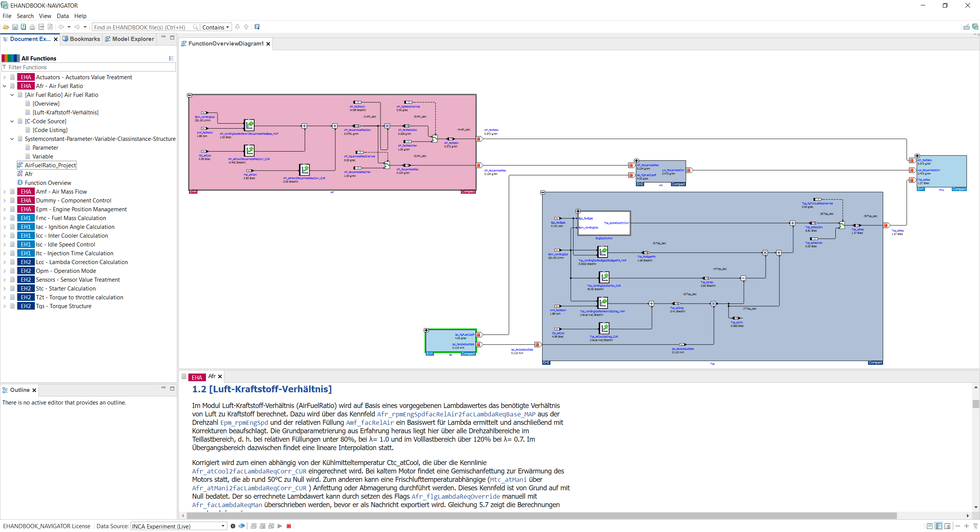Select AirFuelRatio_Project in the function tree
980x532 pixels.
[x=50, y=165]
